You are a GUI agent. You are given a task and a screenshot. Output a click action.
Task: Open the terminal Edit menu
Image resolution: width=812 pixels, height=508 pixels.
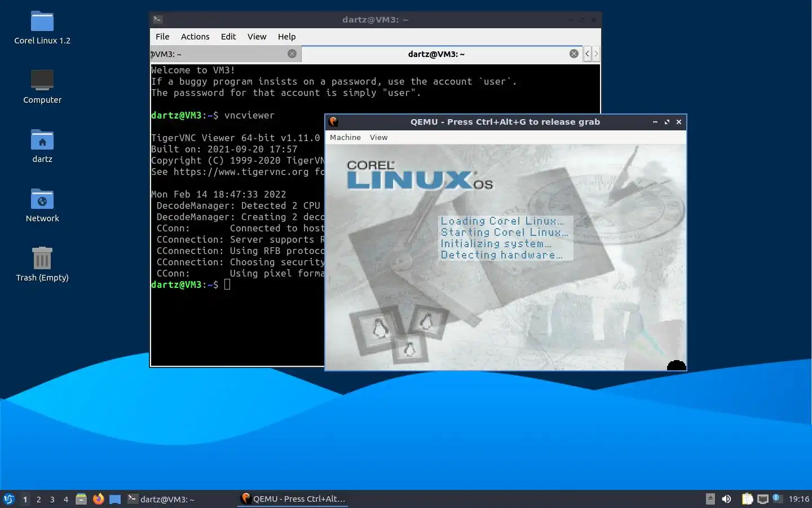click(228, 36)
